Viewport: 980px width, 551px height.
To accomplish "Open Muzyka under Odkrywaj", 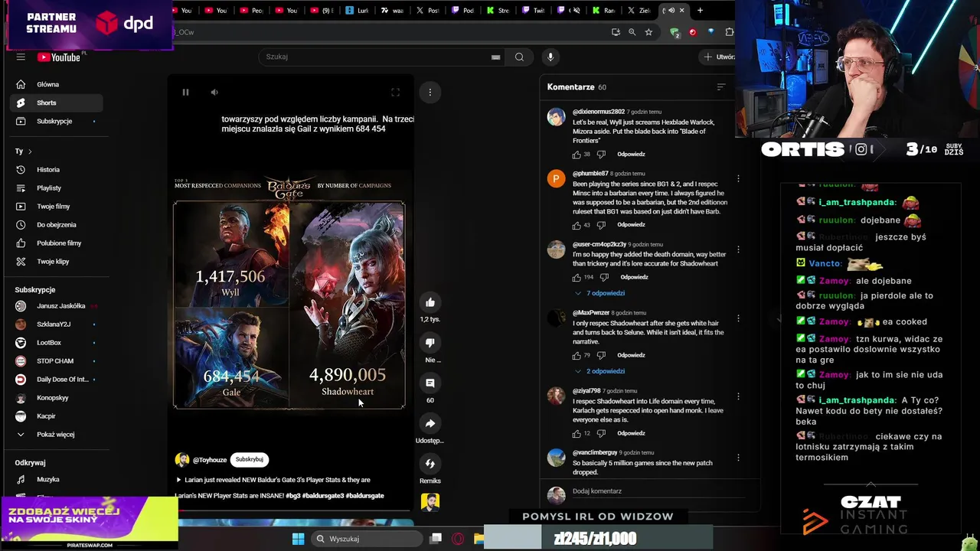I will point(57,480).
